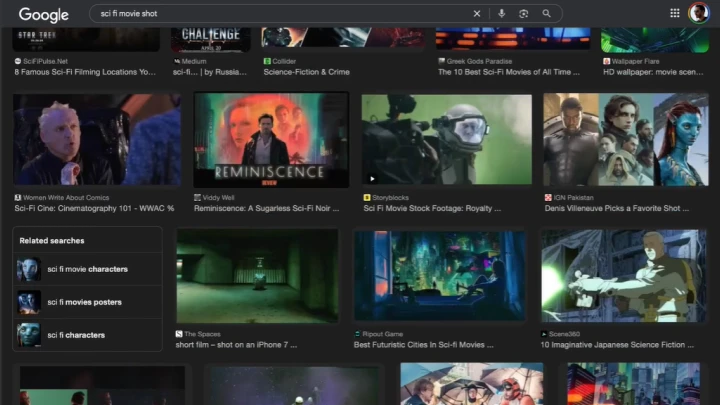Open the bottom dark purple space image
This screenshot has height=405, width=720.
click(294, 385)
